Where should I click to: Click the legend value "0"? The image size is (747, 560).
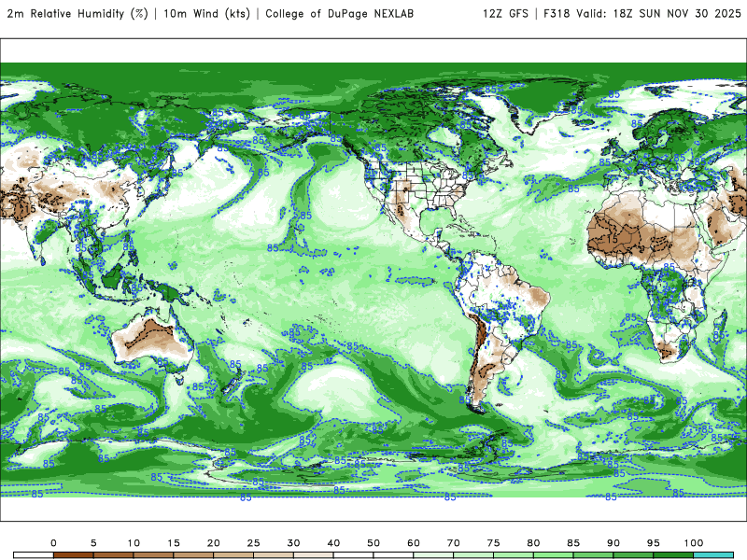[53, 543]
